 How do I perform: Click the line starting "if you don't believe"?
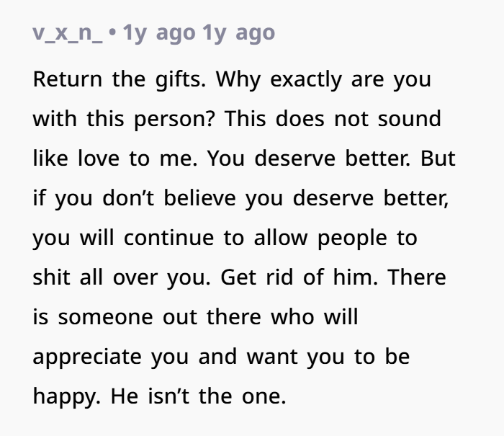(240, 197)
